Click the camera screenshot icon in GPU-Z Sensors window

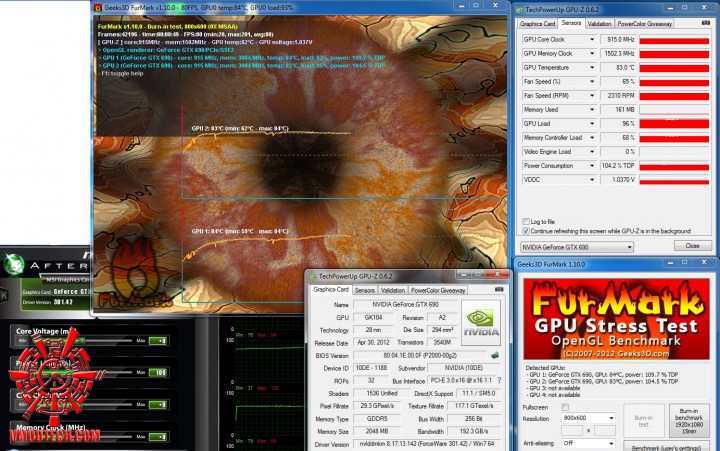(706, 23)
